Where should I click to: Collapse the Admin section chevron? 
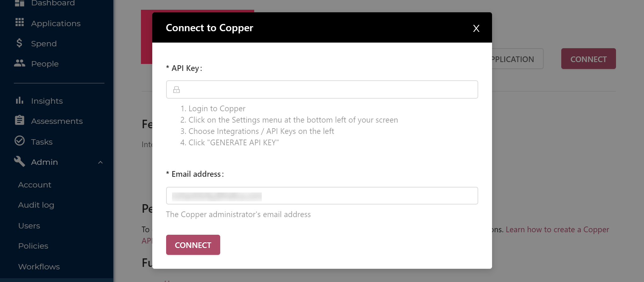pyautogui.click(x=100, y=162)
